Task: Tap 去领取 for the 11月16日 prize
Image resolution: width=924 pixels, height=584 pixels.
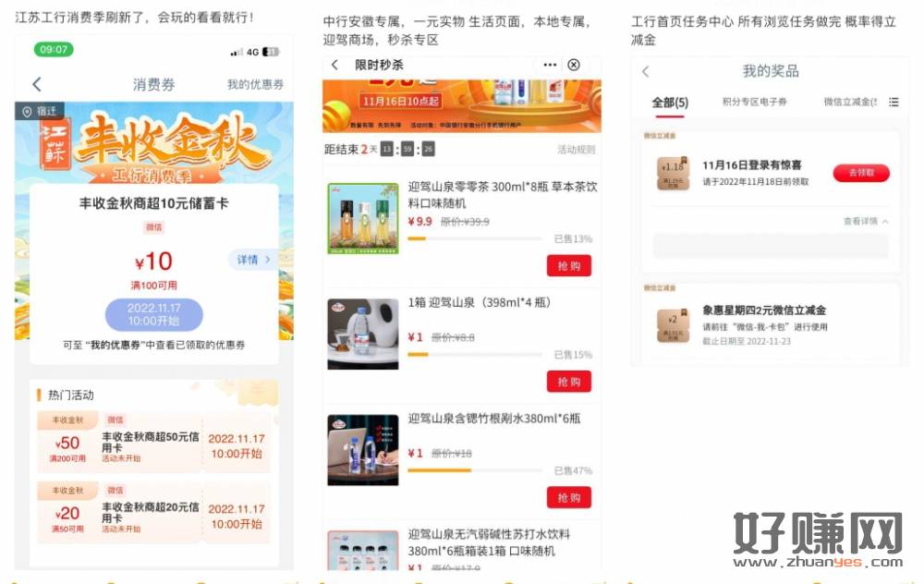Action: (861, 173)
